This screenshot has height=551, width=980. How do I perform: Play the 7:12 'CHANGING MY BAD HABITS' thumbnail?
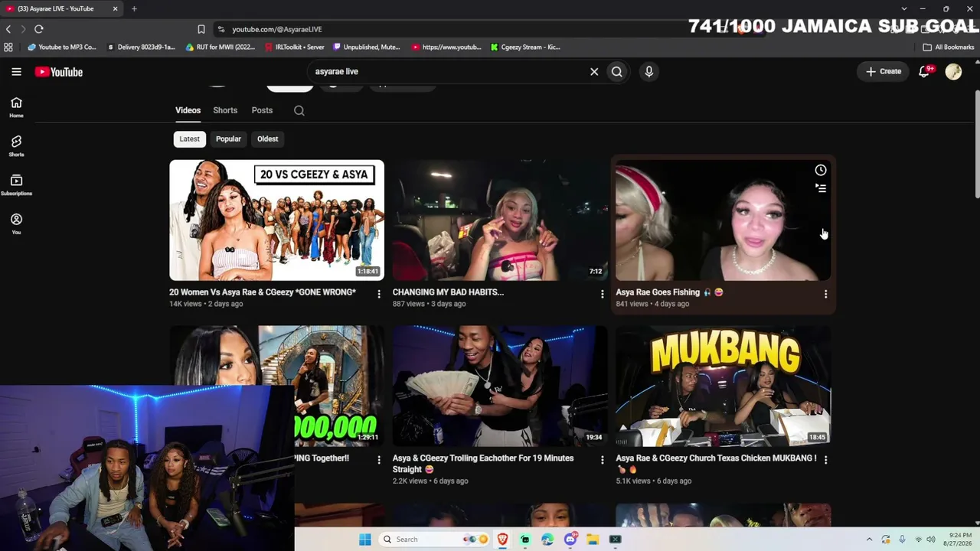500,220
